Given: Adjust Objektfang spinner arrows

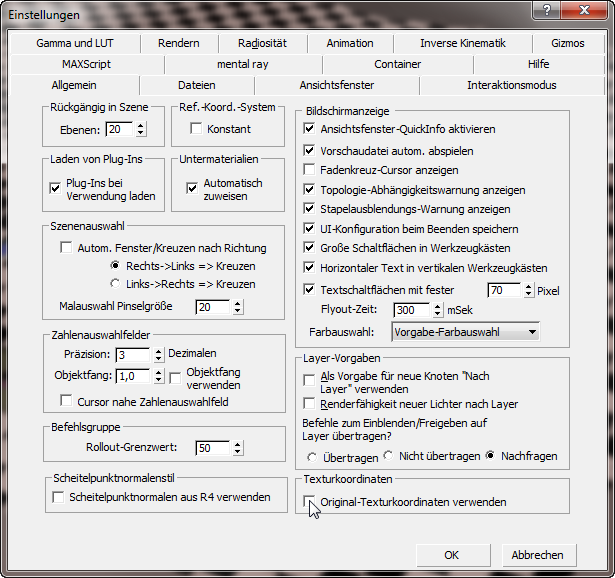Looking at the screenshot, I should [x=158, y=376].
